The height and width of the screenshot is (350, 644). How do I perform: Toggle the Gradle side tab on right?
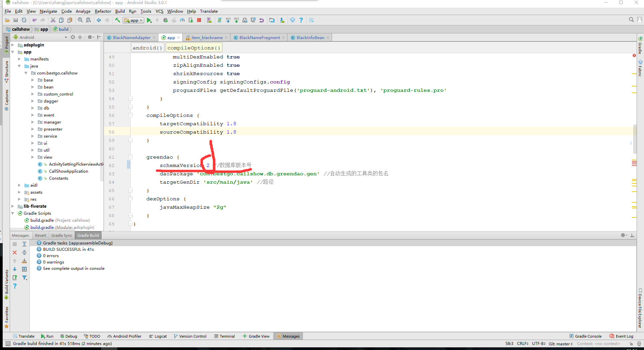click(640, 45)
